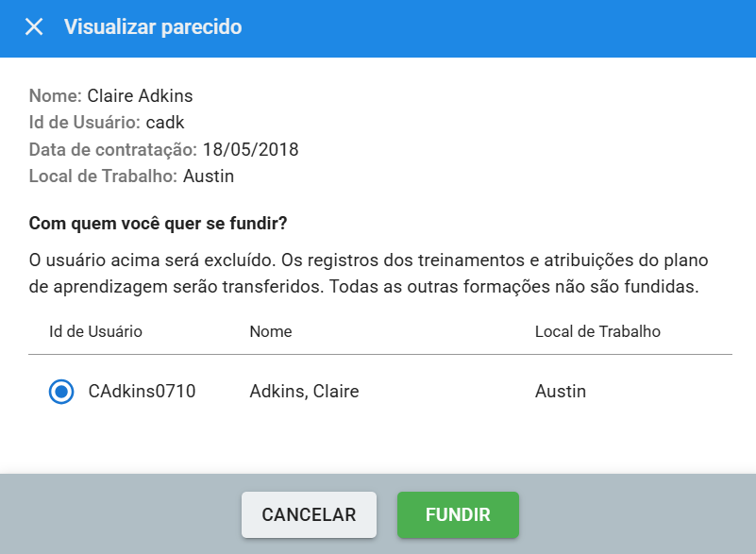This screenshot has width=756, height=554.
Task: Confirm merge with the FUNDIR button
Action: pos(458,515)
